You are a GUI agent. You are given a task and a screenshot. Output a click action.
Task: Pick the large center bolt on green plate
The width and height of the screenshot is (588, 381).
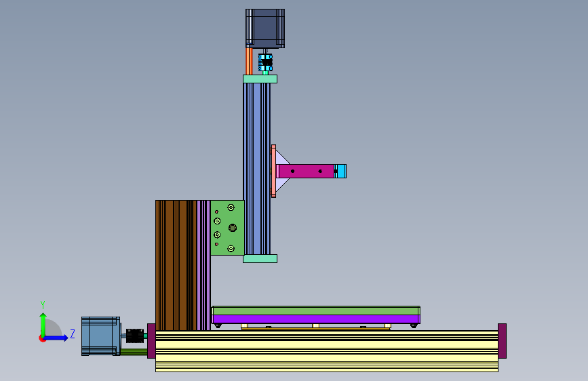point(233,228)
